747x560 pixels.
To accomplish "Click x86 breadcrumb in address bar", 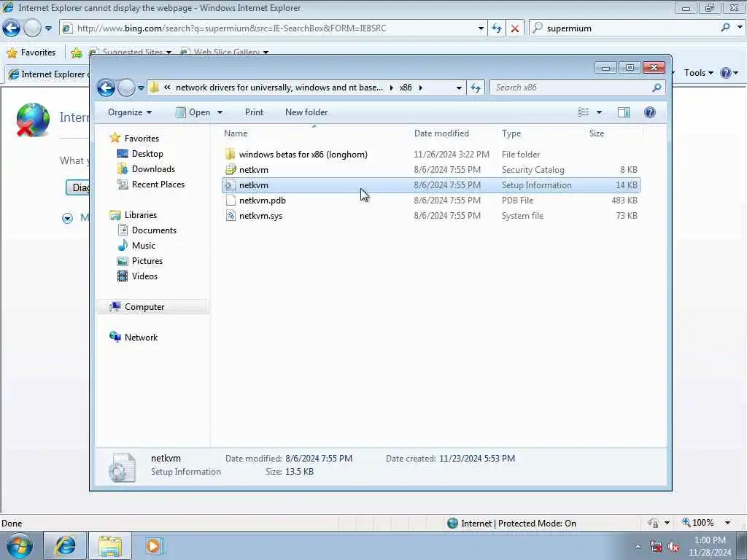I will click(406, 87).
